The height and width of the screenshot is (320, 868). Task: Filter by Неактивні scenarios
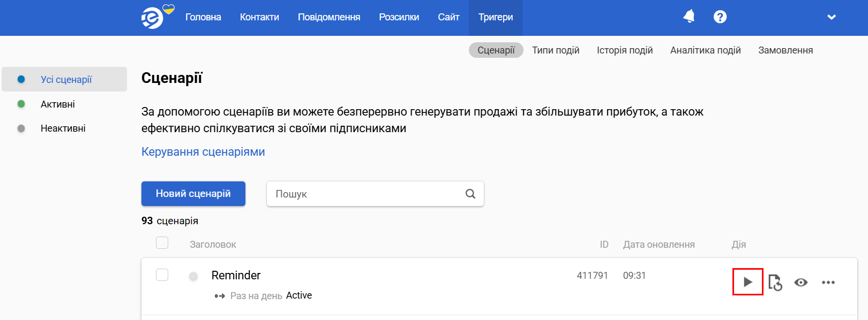pyautogui.click(x=63, y=128)
